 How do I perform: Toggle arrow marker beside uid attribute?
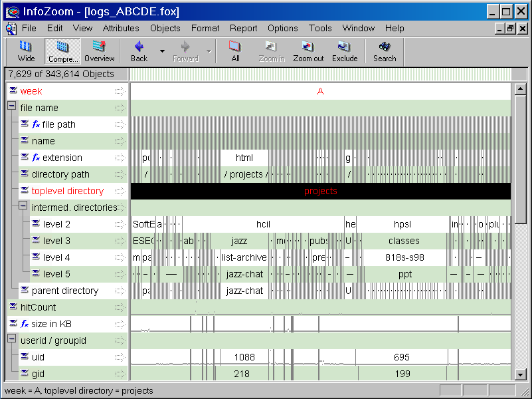tap(120, 357)
